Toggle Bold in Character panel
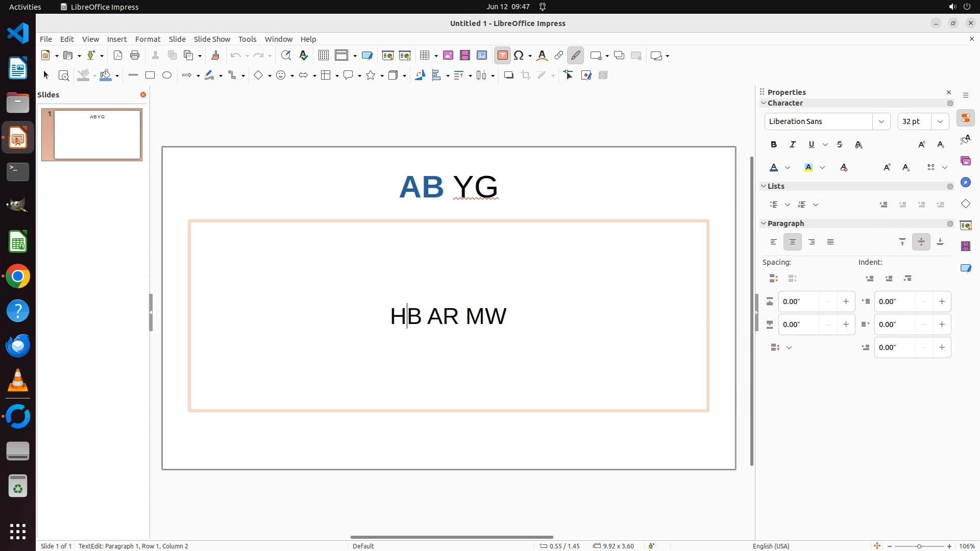 pyautogui.click(x=774, y=144)
